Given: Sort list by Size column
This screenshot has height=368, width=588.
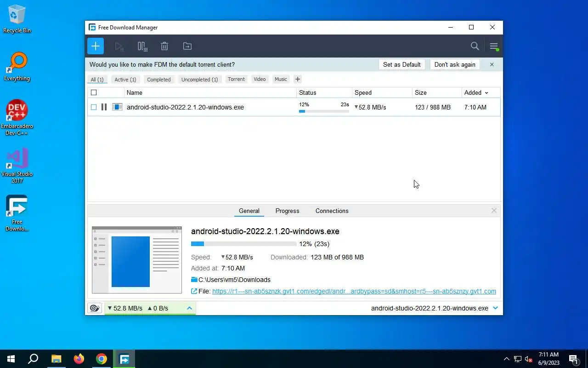Looking at the screenshot, I should click(436, 92).
